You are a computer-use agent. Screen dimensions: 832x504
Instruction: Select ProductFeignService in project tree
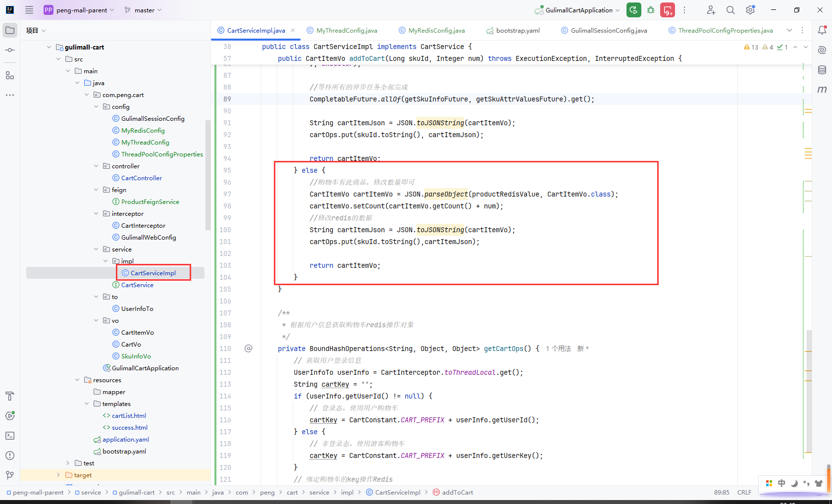(150, 202)
